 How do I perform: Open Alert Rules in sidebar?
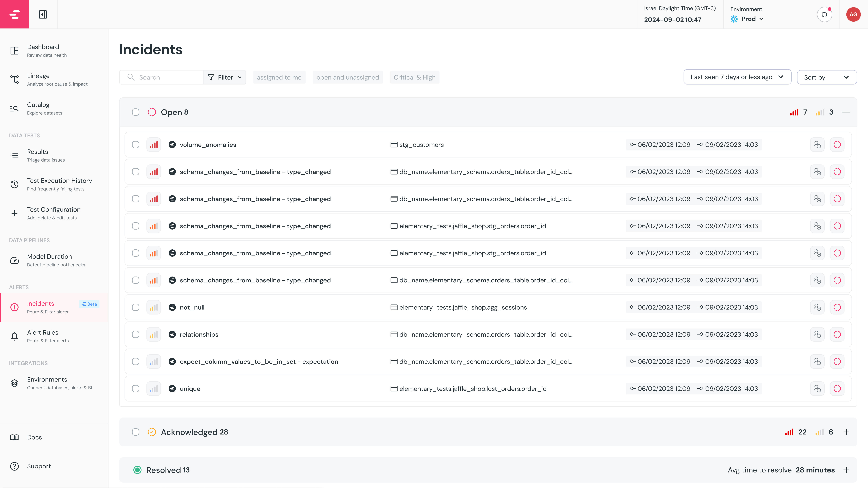(54, 336)
